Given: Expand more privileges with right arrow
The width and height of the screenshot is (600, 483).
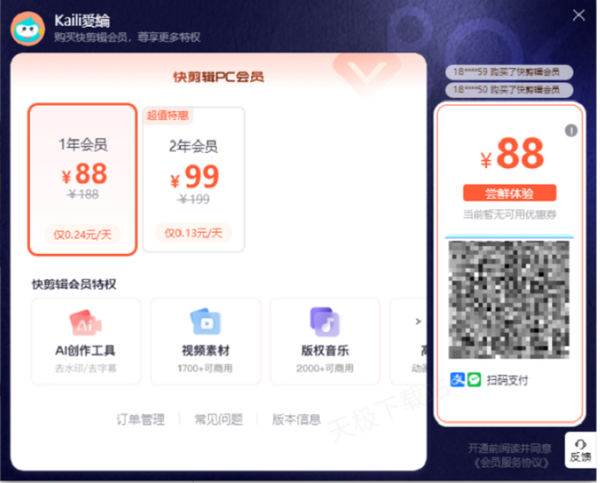Looking at the screenshot, I should [418, 321].
